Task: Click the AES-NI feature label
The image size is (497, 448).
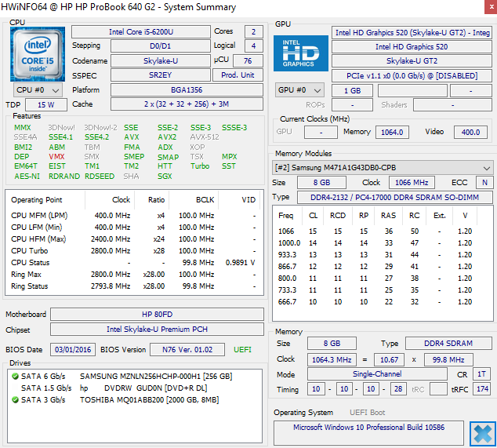Action: point(27,176)
